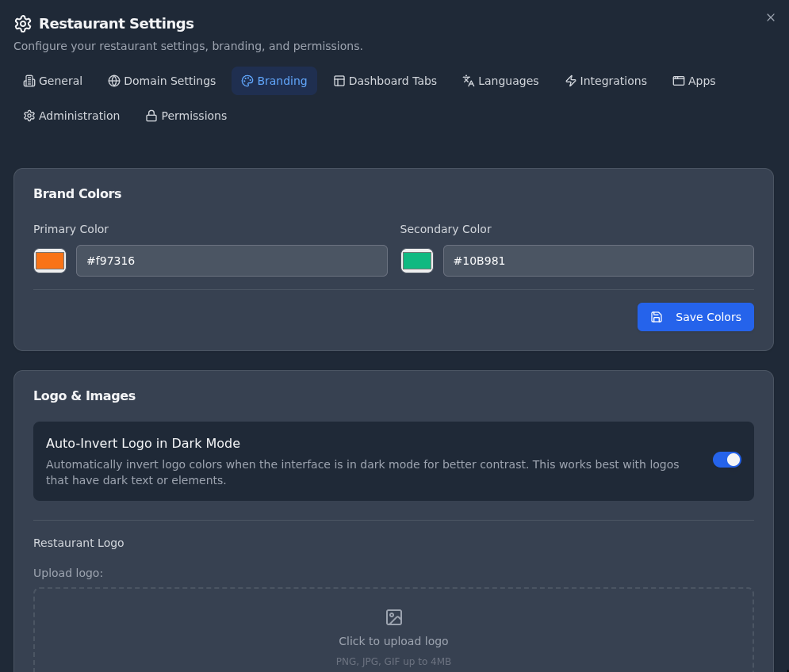The width and height of the screenshot is (789, 672).
Task: Open the General tab
Action: coord(53,81)
